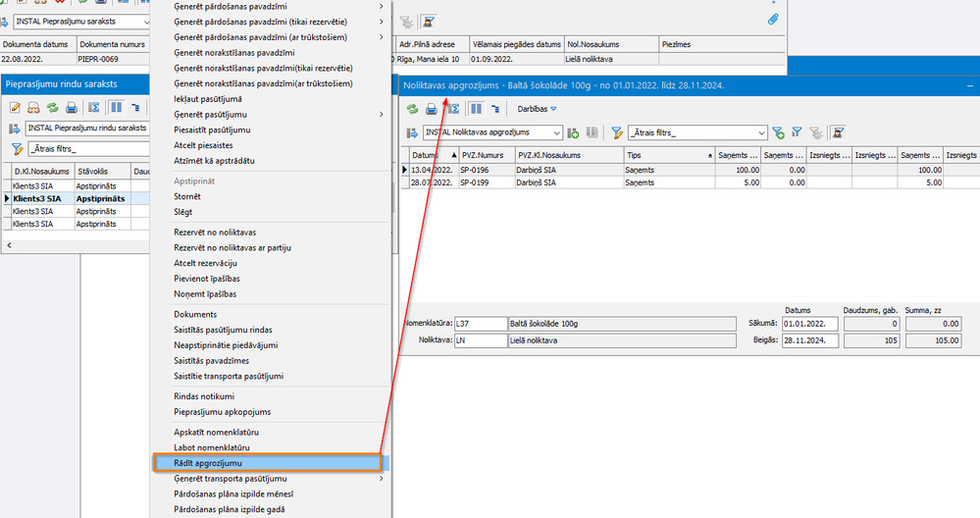The image size is (980, 518).
Task: Select Saistītās pavadzīmes menu entry
Action: 211,360
